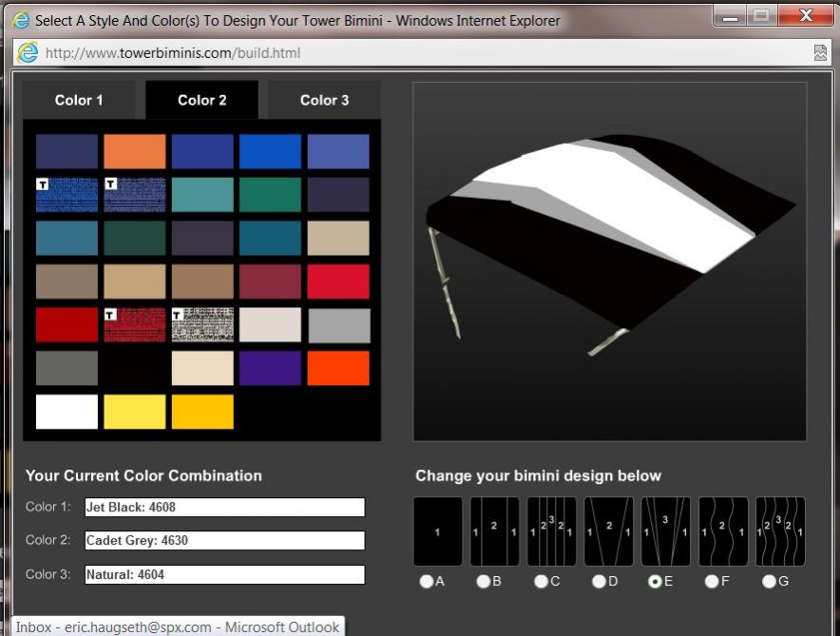This screenshot has width=840, height=636.
Task: Select the bright red color swatch
Action: point(338,281)
